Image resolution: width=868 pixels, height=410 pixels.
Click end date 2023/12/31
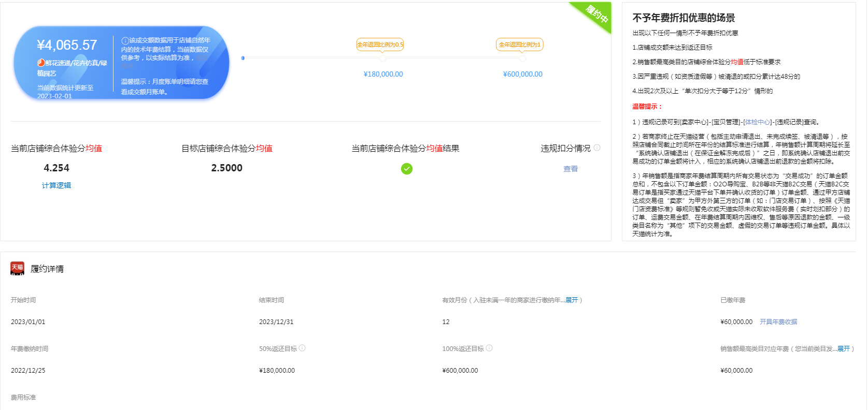[276, 322]
